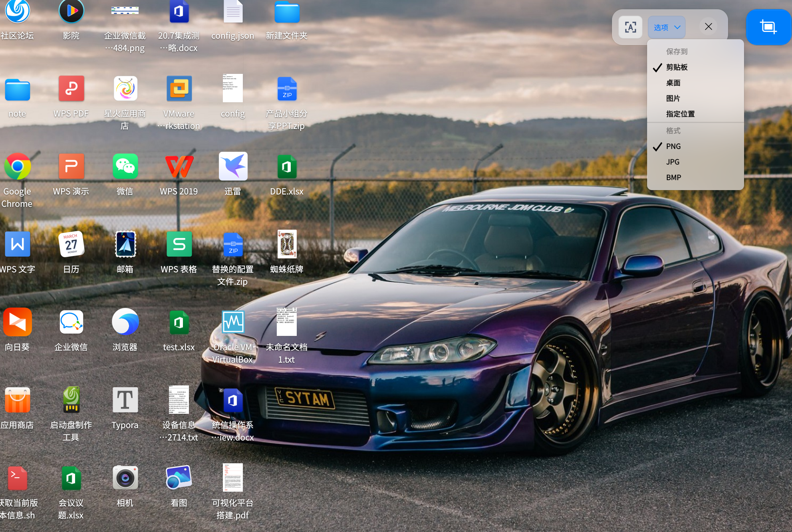
Task: Open the WeChat (微信) desktop icon
Action: [125, 167]
